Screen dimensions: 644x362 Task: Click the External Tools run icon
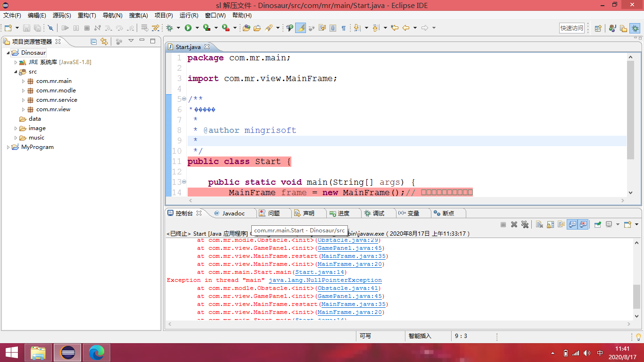pyautogui.click(x=225, y=28)
